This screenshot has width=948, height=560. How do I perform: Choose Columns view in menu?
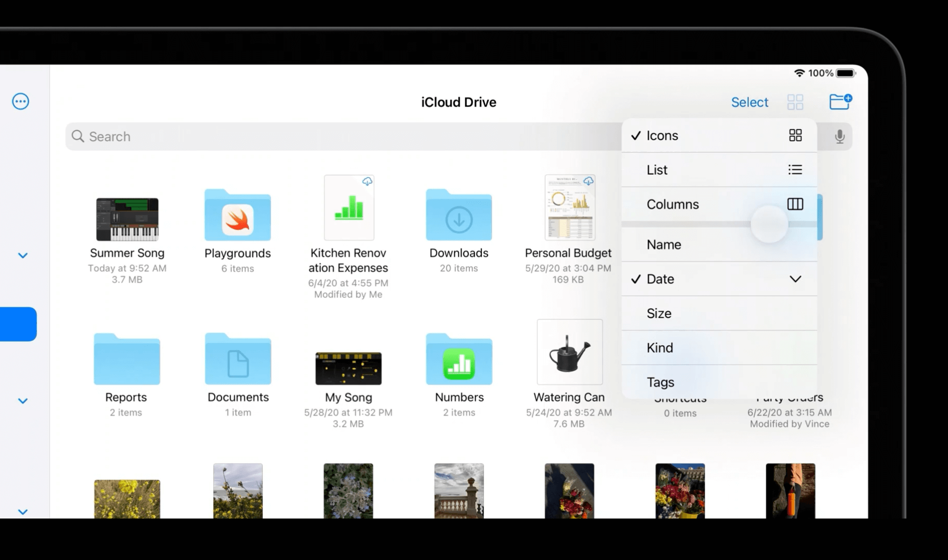pyautogui.click(x=719, y=204)
